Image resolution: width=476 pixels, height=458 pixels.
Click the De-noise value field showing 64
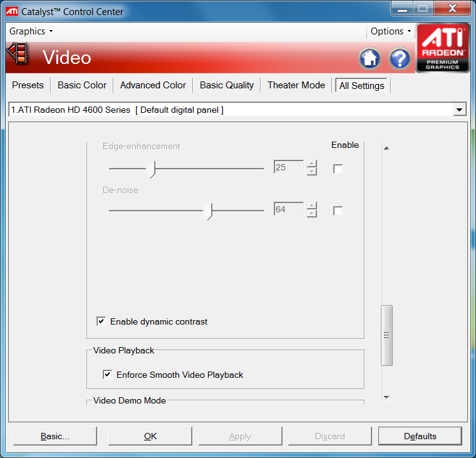click(289, 209)
